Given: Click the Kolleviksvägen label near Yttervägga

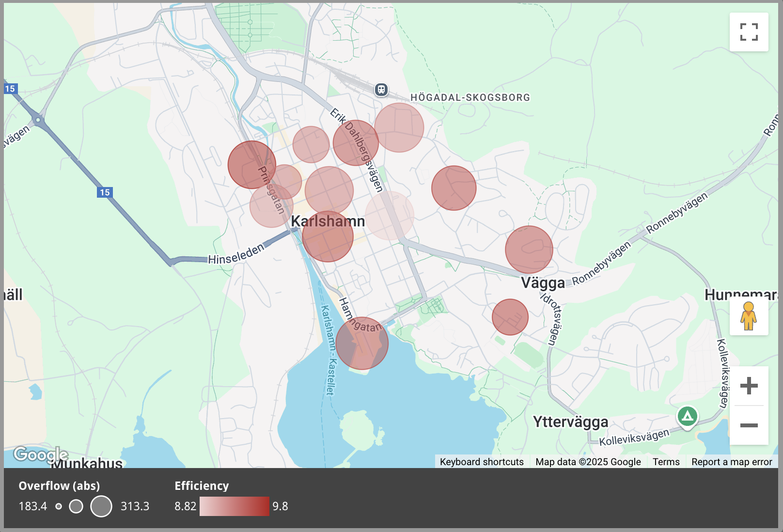Looking at the screenshot, I should point(634,437).
